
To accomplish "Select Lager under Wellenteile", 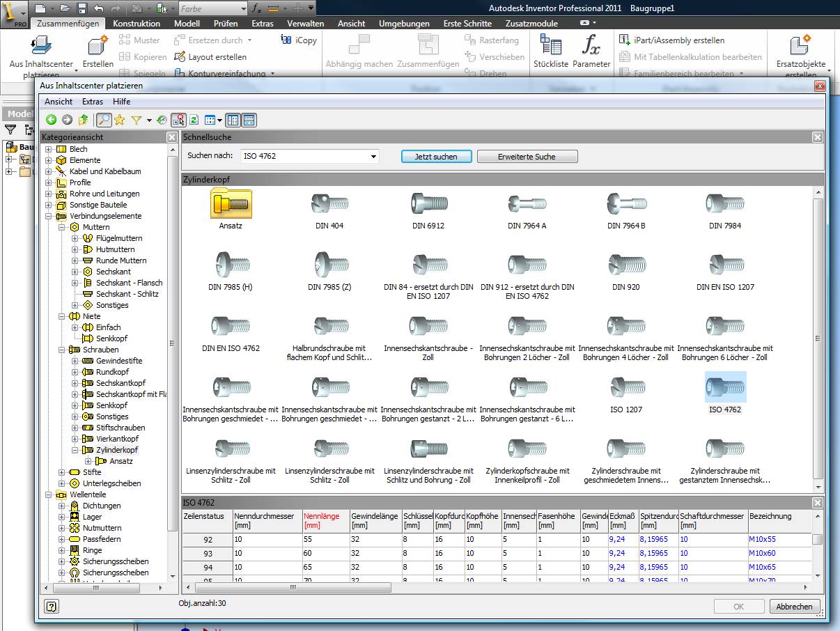I will 92,517.
